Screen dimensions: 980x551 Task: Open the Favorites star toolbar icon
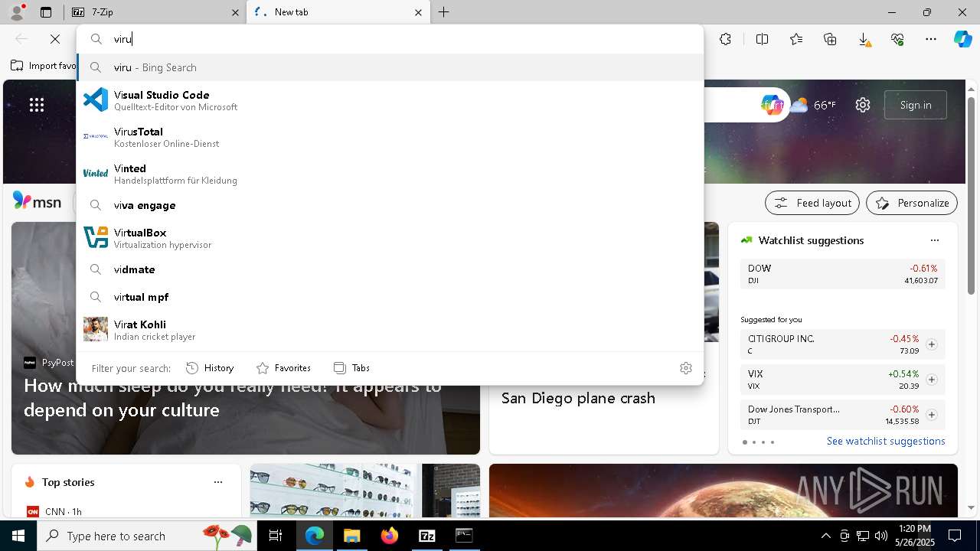pyautogui.click(x=796, y=39)
